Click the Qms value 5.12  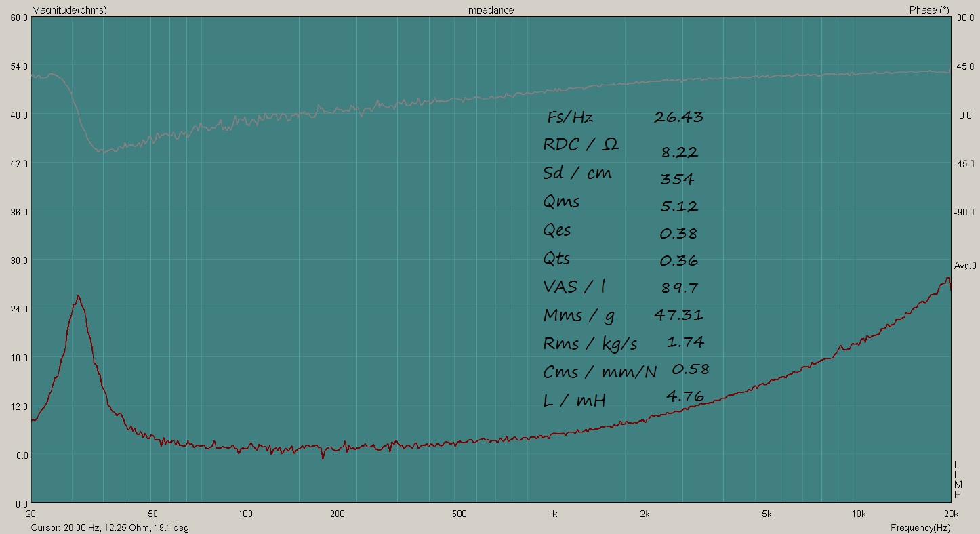coord(679,206)
